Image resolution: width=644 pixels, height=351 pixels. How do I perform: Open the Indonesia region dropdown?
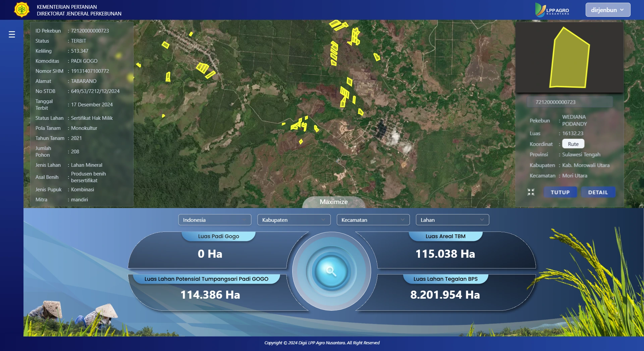coord(215,220)
